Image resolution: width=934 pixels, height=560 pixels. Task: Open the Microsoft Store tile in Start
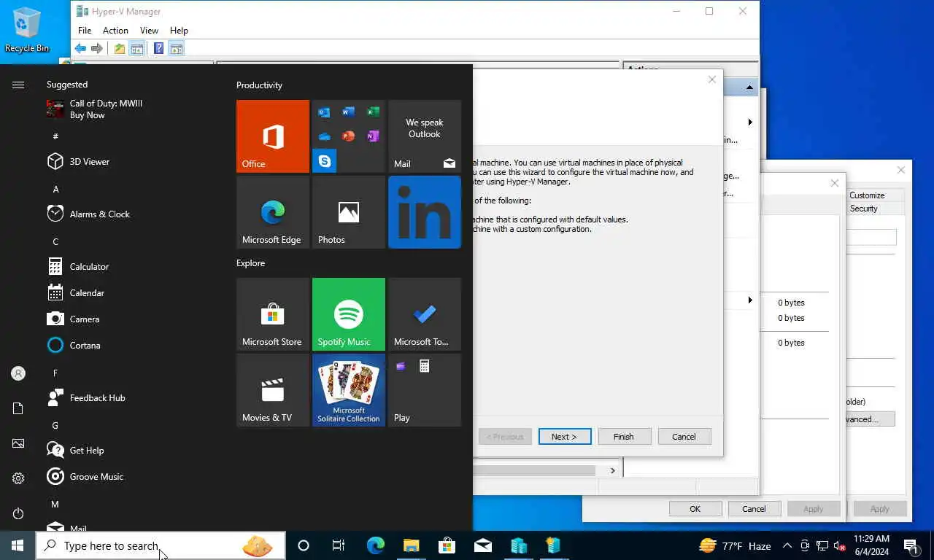coord(273,314)
